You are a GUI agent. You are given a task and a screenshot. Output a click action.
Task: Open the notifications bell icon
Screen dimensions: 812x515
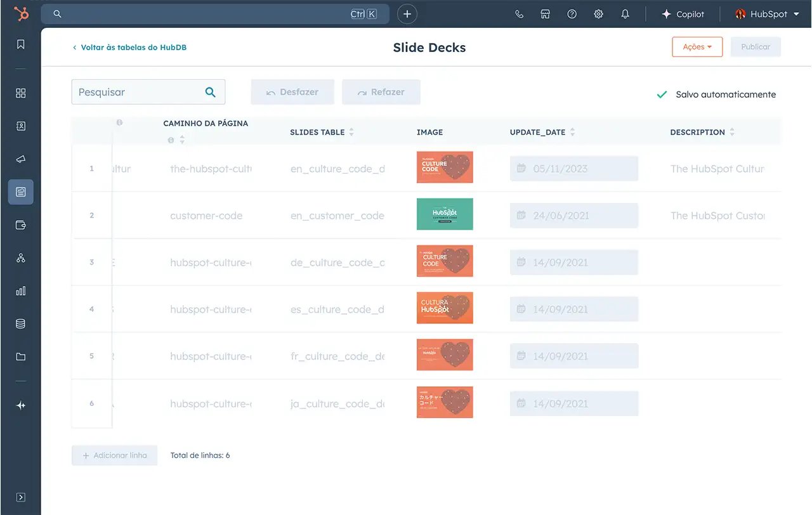(625, 13)
